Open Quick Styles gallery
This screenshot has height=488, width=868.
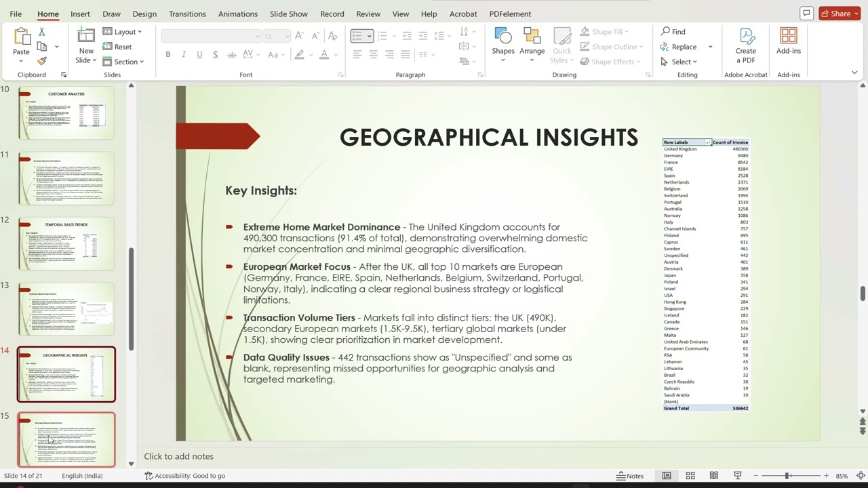[x=562, y=45]
